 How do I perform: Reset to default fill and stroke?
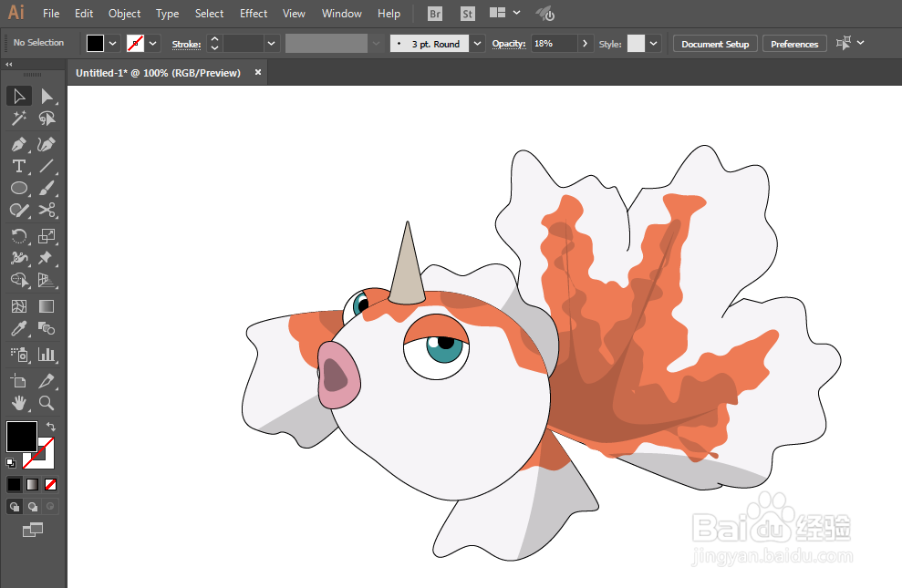pos(11,462)
